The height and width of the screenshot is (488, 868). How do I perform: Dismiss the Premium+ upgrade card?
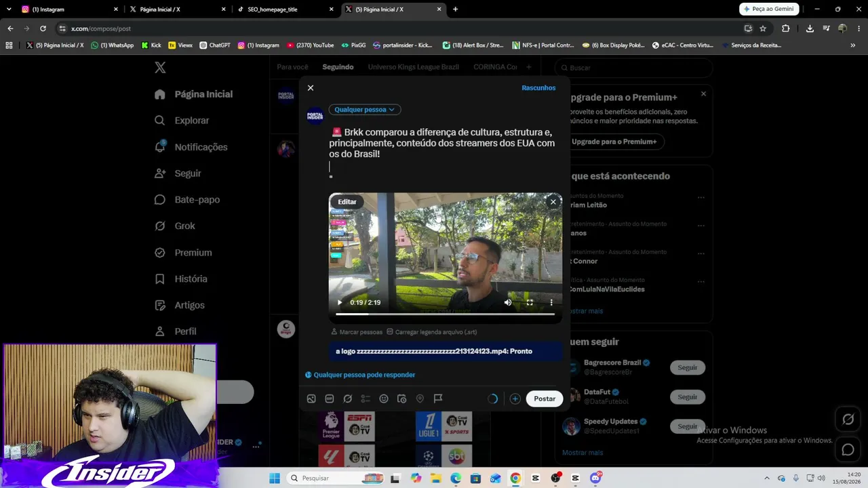pos(703,94)
